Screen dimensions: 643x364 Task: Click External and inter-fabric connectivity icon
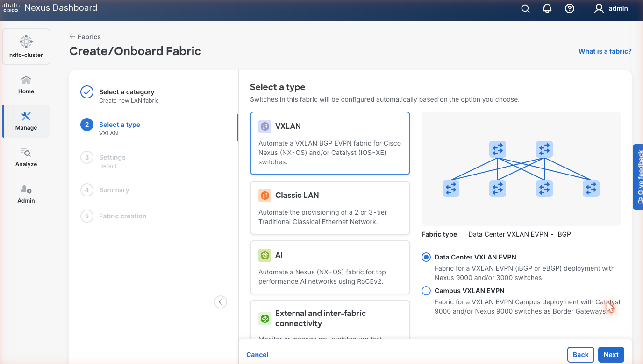pyautogui.click(x=265, y=319)
